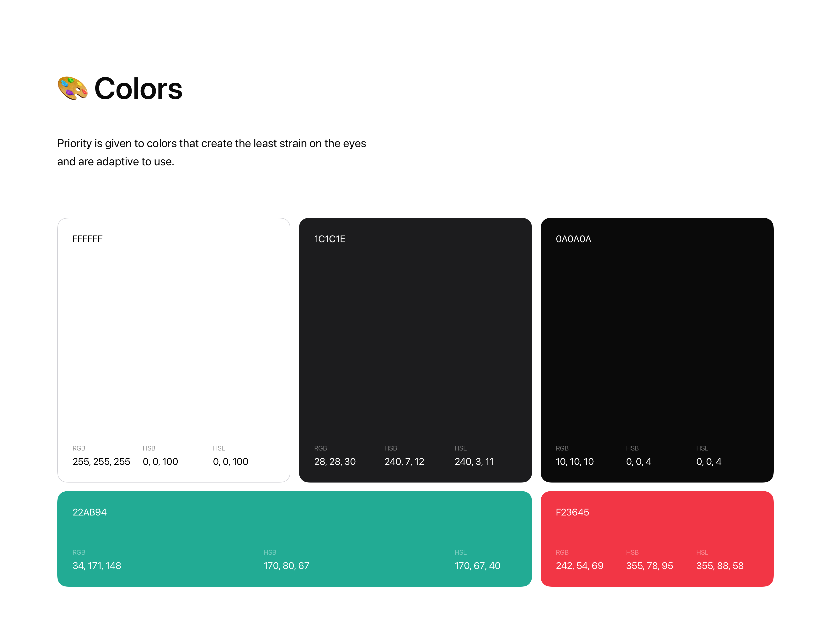The width and height of the screenshot is (831, 644).
Task: Click the artist palette emoji icon
Action: 72,88
